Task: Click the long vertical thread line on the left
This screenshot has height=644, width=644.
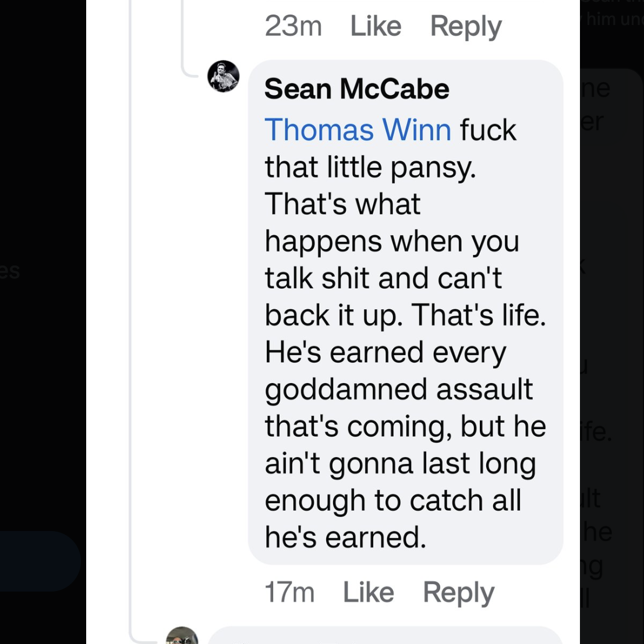Action: (x=130, y=349)
